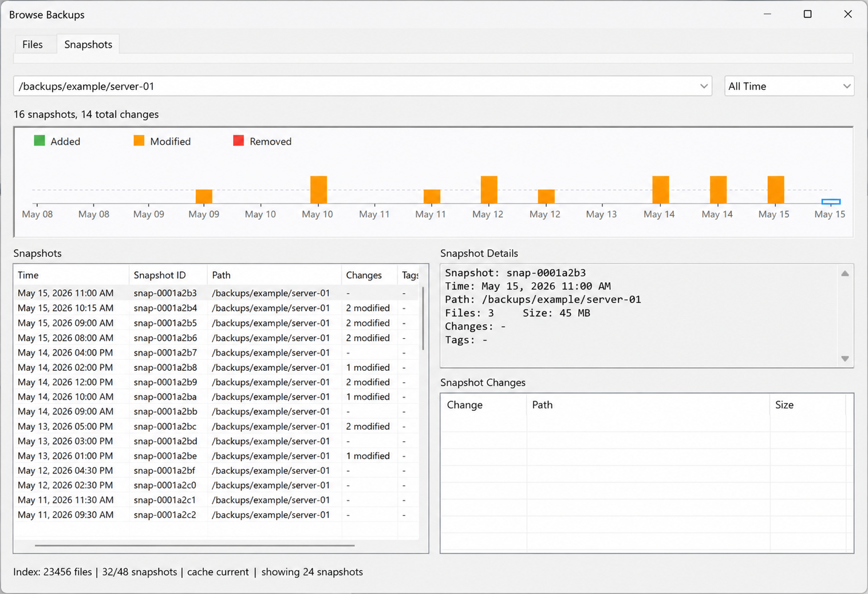Click the green Added legend swatch
Viewport: 868px width, 594px height.
40,141
